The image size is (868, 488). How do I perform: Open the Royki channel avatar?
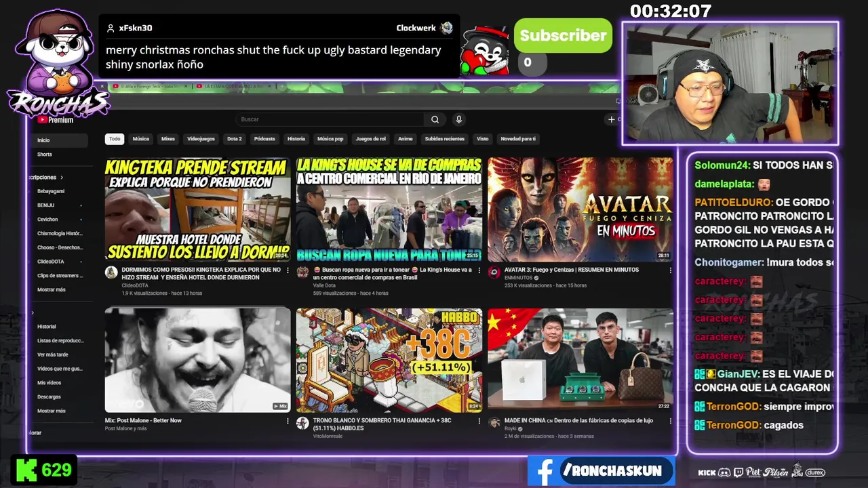(x=494, y=423)
